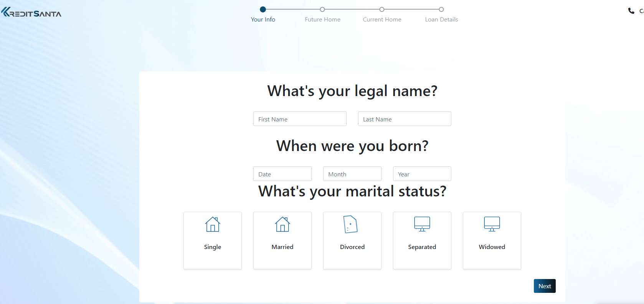Click the house icon above Single
Image resolution: width=644 pixels, height=304 pixels.
coord(213,224)
